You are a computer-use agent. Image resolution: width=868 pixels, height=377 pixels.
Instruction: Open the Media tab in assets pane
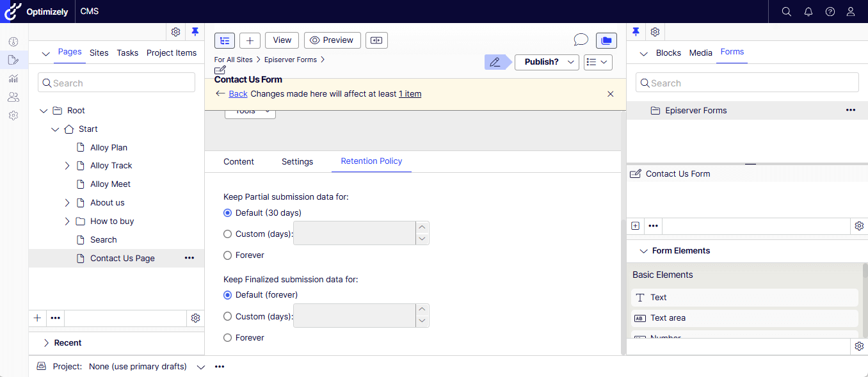click(700, 53)
